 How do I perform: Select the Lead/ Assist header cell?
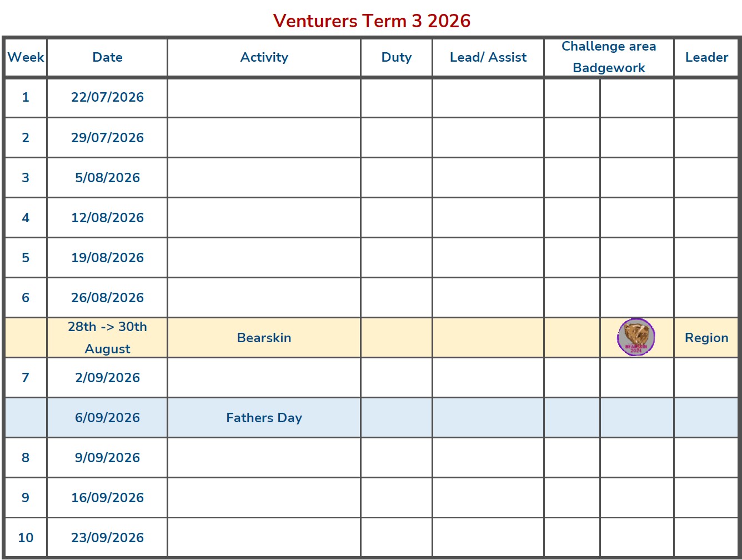[488, 57]
